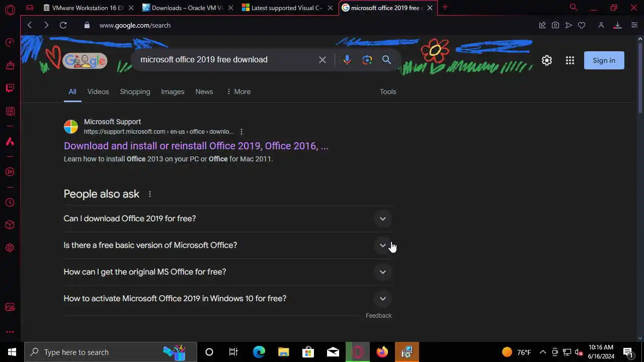Bookmark page with heart icon

coord(582,25)
